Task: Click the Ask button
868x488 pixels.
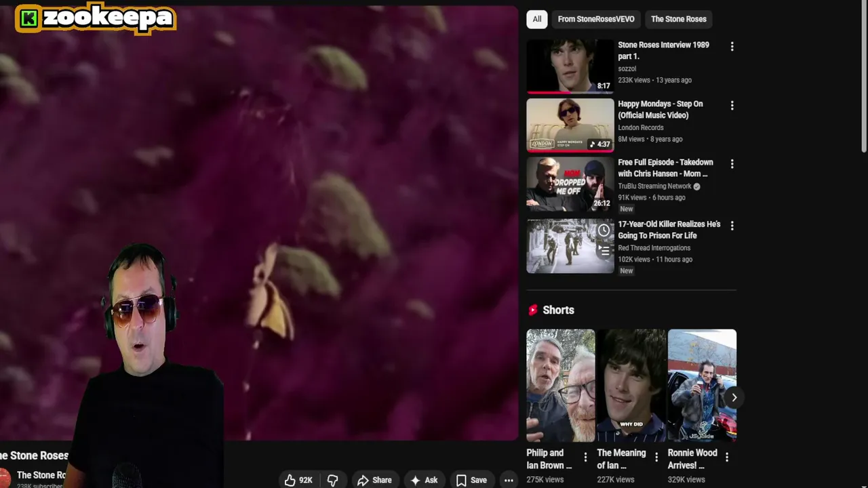Action: tap(424, 480)
